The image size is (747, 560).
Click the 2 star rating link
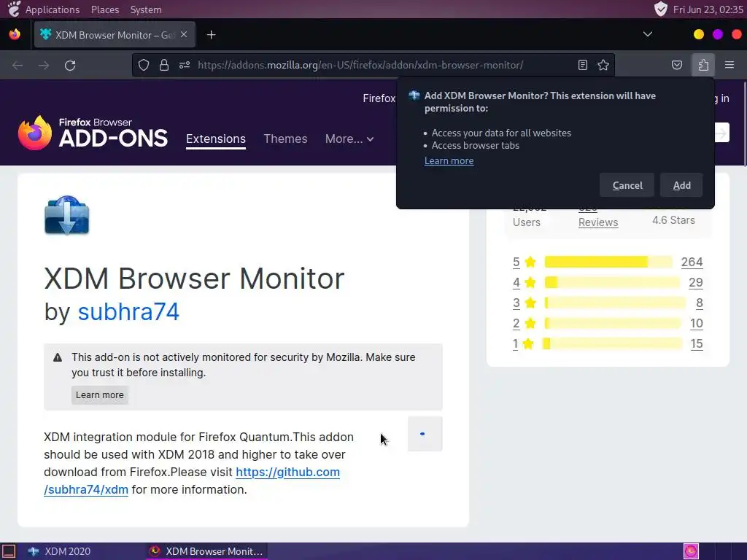516,323
